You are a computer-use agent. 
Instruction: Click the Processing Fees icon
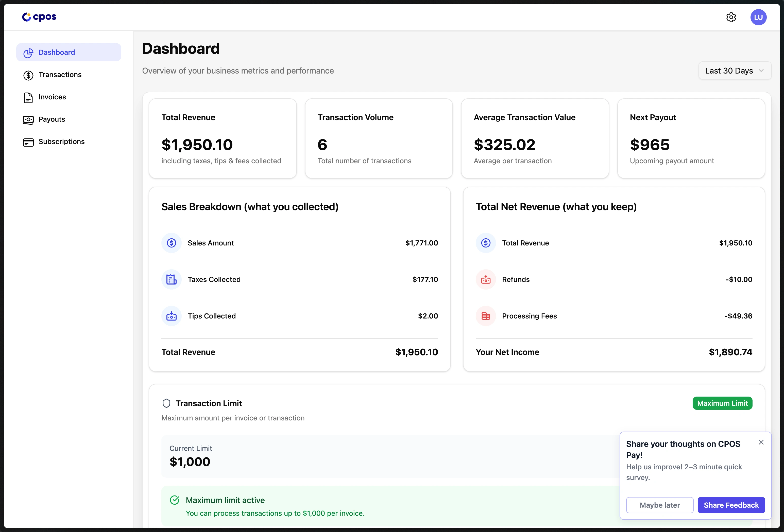pos(486,316)
